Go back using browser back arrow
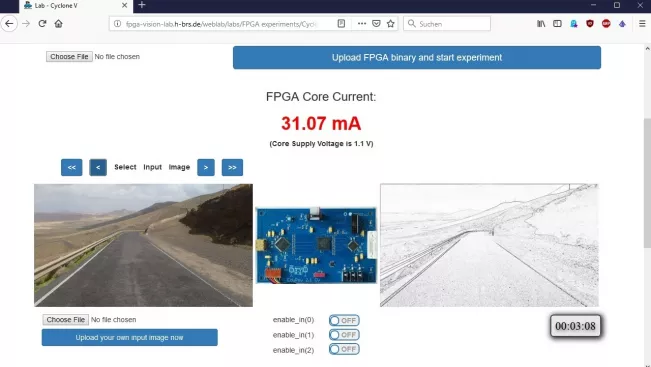Image resolution: width=651 pixels, height=367 pixels. click(9, 24)
